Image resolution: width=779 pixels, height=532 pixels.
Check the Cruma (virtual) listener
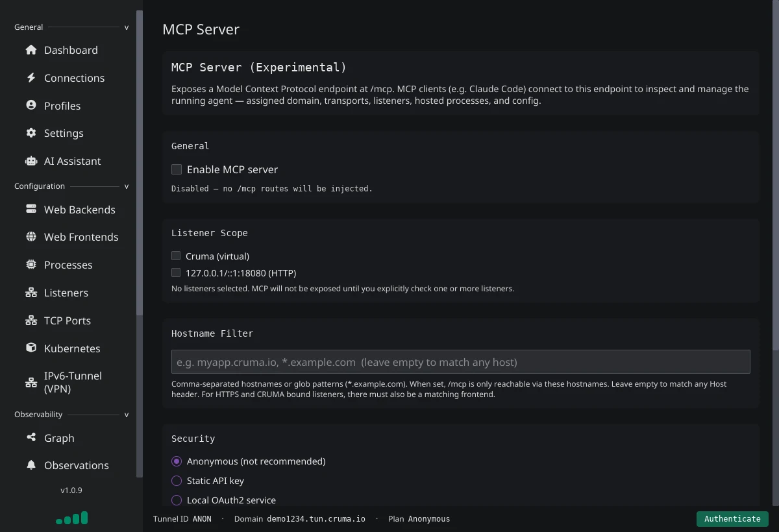coord(176,256)
